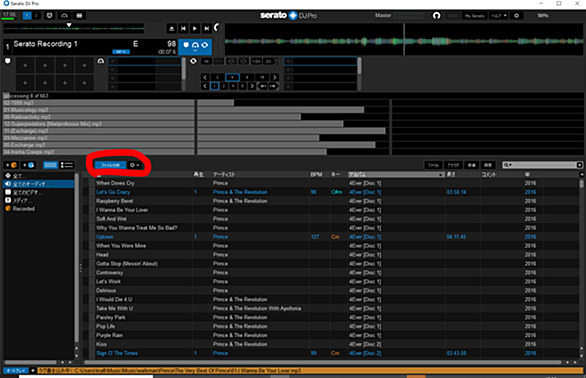Start playback with the play button
Screen dimensions: 586x378
[x=195, y=28]
